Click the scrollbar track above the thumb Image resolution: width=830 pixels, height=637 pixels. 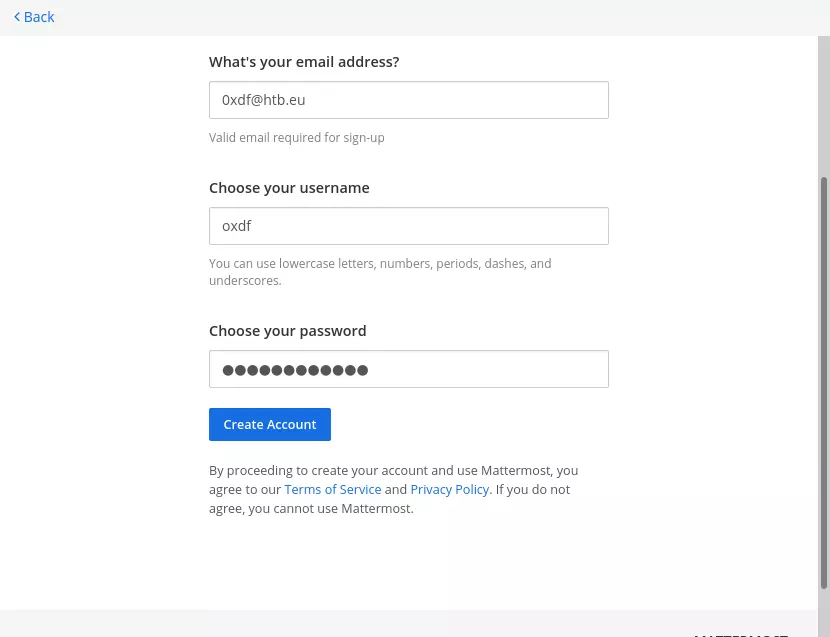(824, 100)
